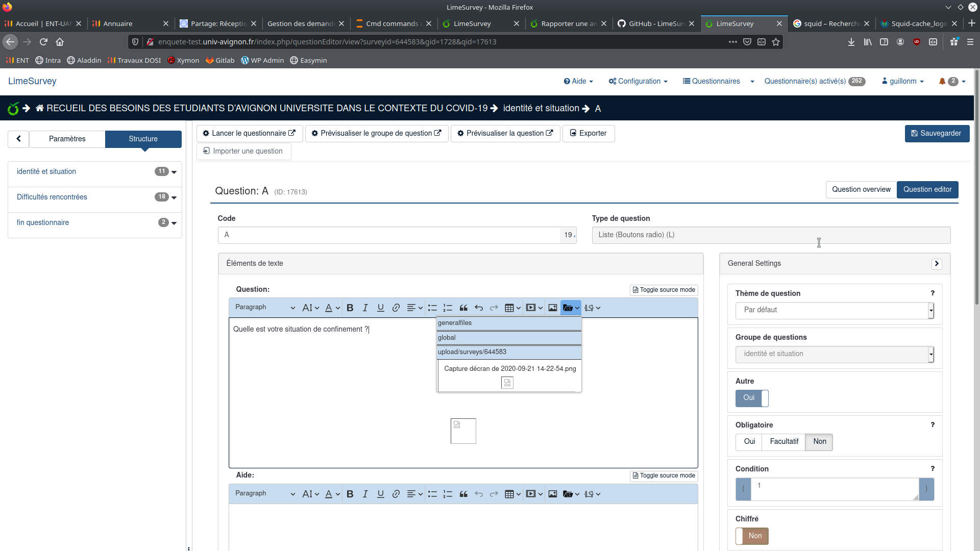This screenshot has width=980, height=551.
Task: Click Italic icon in Question editor toolbar
Action: point(365,308)
